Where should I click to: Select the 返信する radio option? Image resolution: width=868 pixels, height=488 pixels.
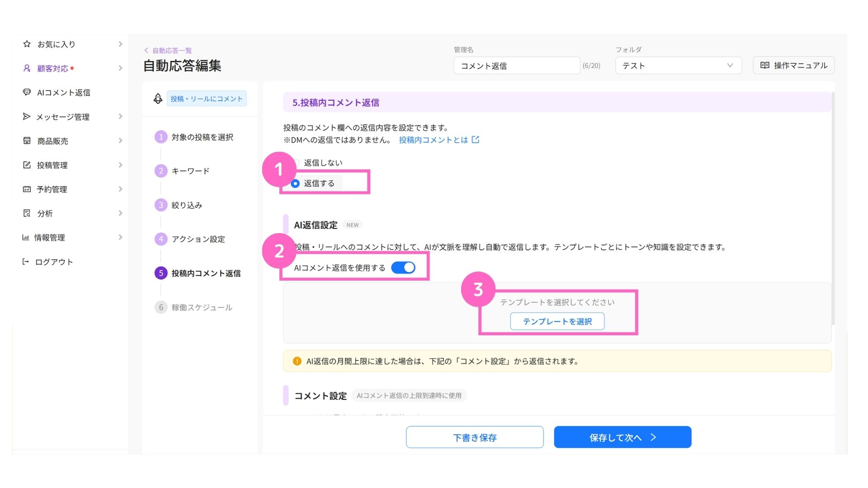[x=295, y=183]
